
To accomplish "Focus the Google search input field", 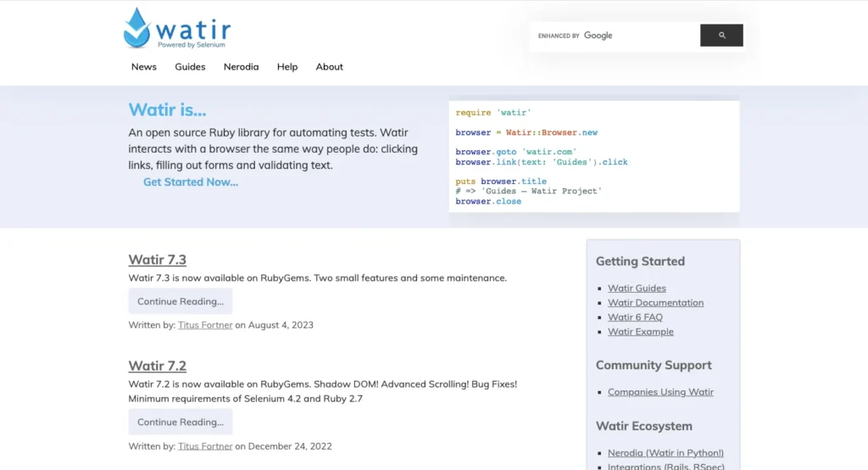I will 615,36.
